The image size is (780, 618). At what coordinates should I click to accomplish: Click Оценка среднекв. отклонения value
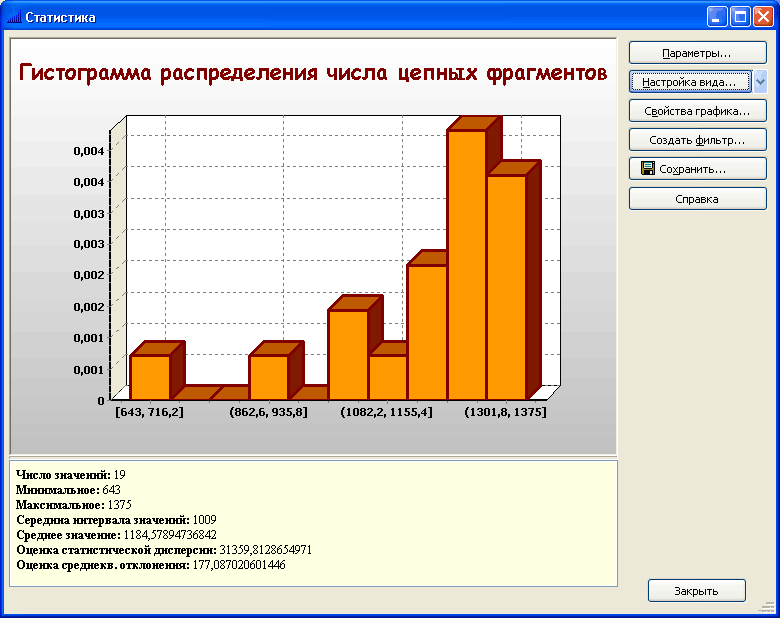(239, 565)
